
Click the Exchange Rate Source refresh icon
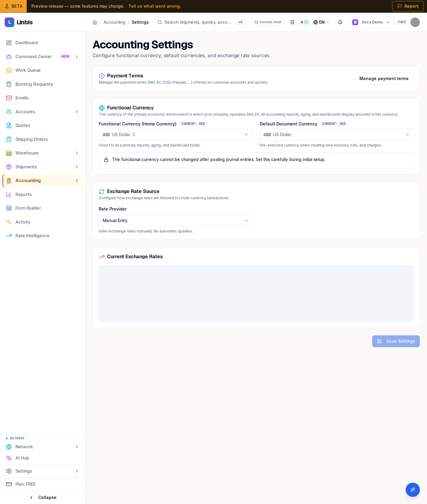(x=102, y=192)
